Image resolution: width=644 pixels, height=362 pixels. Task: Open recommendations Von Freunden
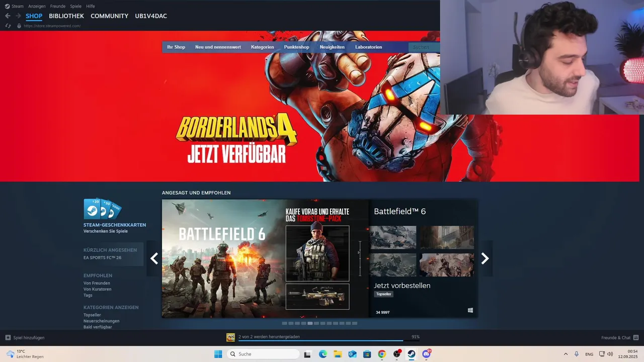pos(97,283)
